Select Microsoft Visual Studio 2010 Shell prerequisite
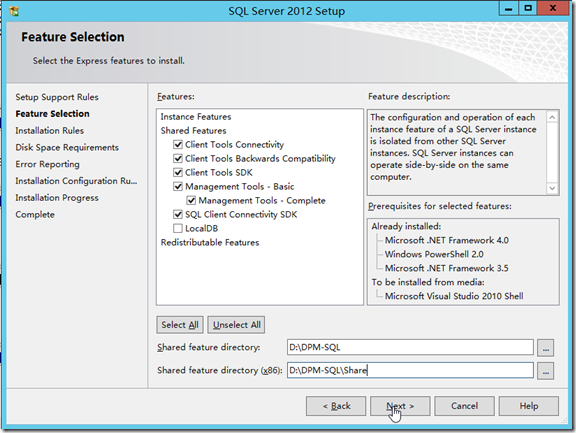 coord(454,296)
